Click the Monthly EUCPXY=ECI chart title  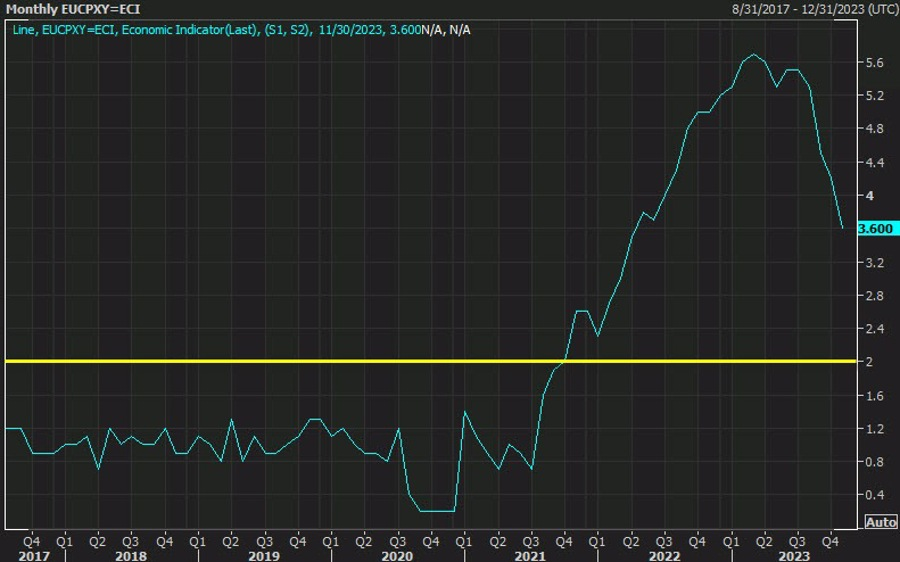pyautogui.click(x=73, y=9)
